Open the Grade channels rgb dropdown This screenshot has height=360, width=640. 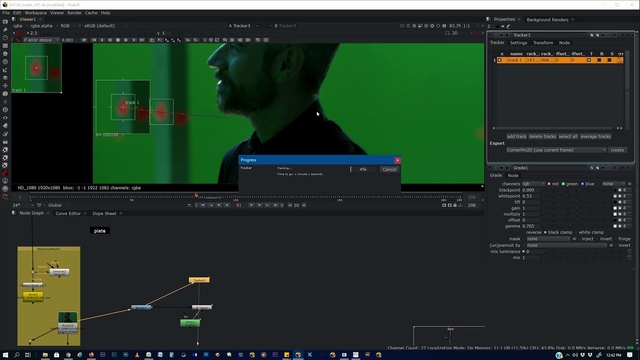[533, 184]
